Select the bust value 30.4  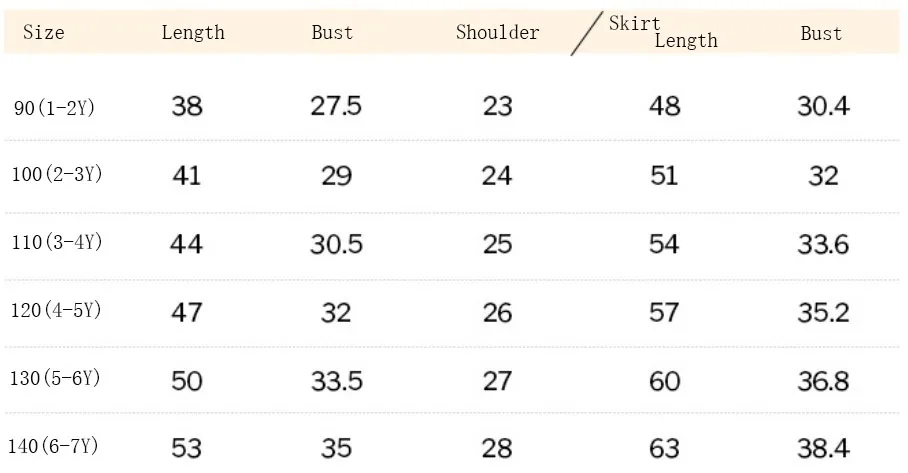pos(823,106)
